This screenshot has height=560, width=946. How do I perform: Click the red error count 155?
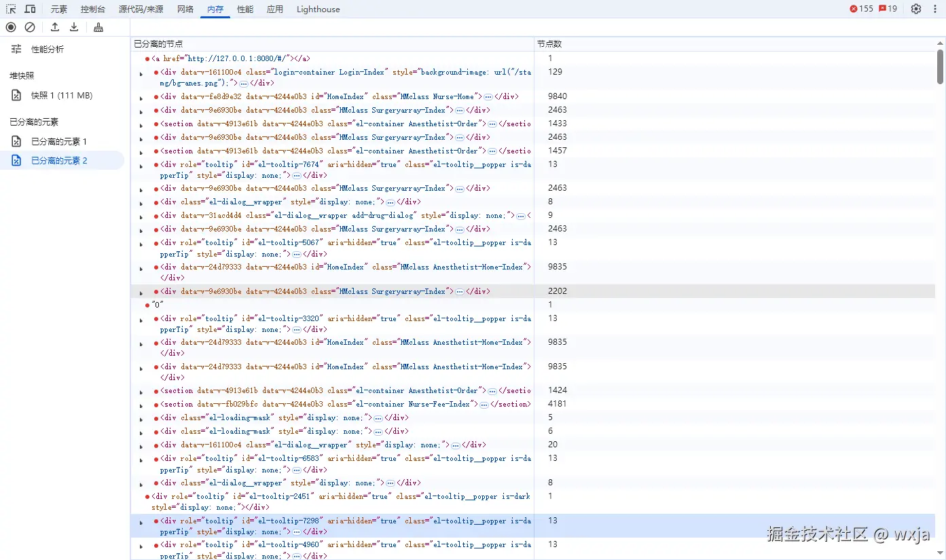tap(861, 9)
